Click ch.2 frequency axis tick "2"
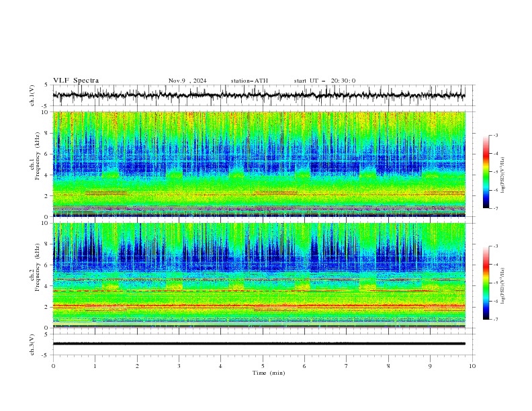Viewport: 532px width, 411px height. click(47, 307)
